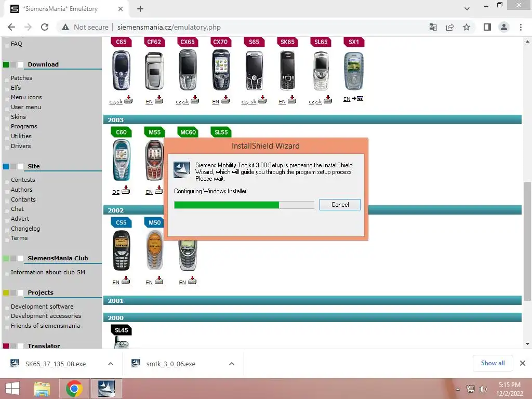The width and height of the screenshot is (532, 399).
Task: Open the tab search chevron
Action: [x=467, y=9]
